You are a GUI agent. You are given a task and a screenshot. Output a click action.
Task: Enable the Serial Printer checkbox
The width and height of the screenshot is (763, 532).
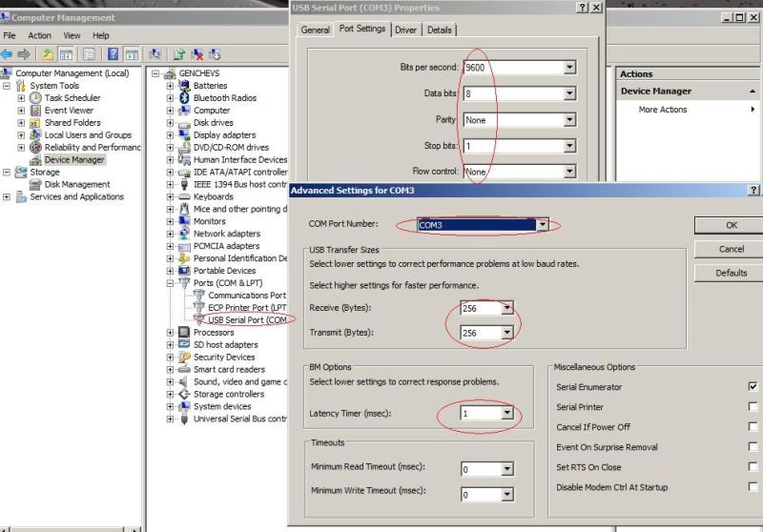pos(753,407)
